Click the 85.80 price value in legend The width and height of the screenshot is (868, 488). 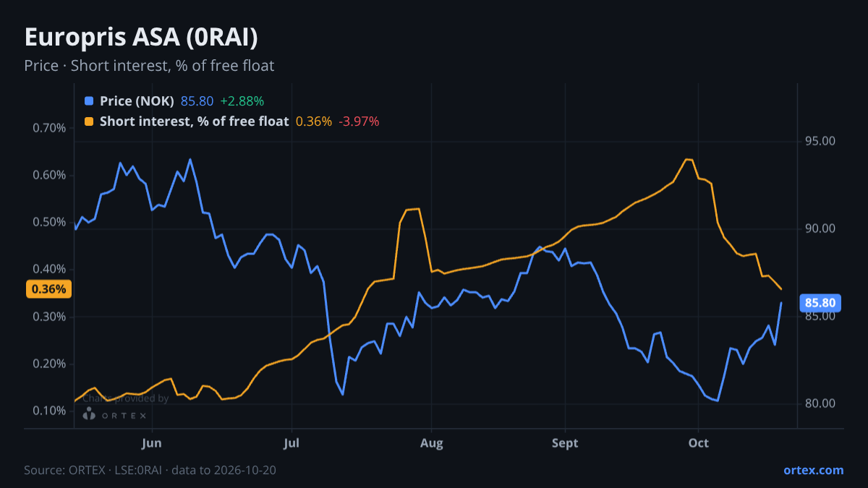coord(197,101)
